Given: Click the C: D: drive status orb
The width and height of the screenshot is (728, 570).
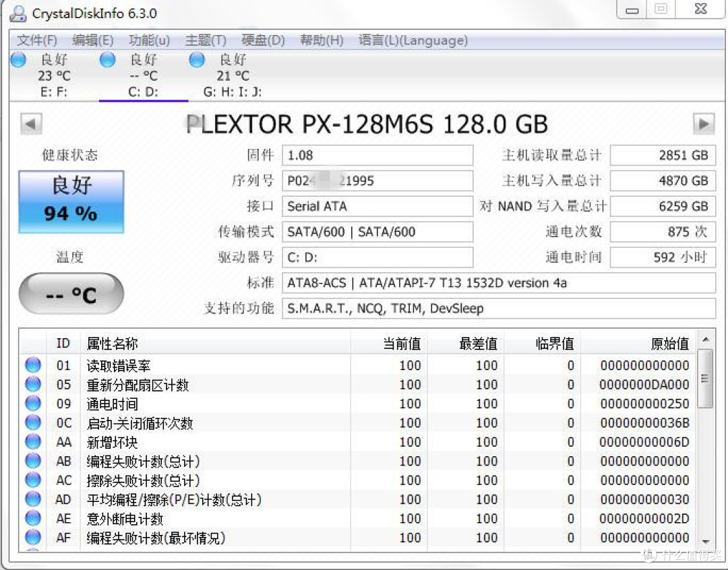Looking at the screenshot, I should 108,59.
